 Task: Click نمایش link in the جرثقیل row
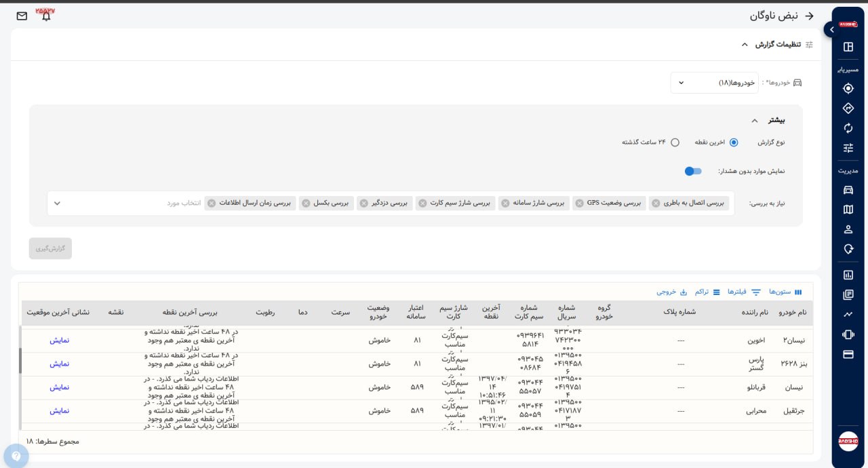[x=59, y=410]
